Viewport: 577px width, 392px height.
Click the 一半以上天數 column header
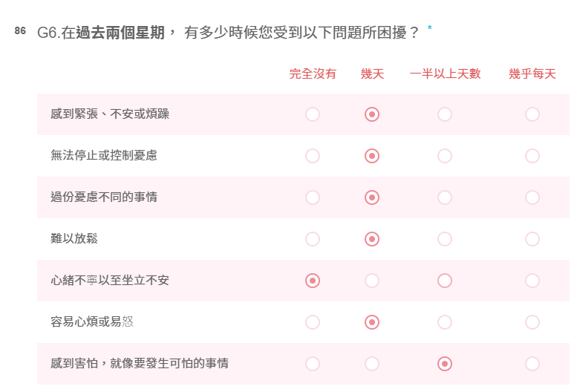[445, 73]
